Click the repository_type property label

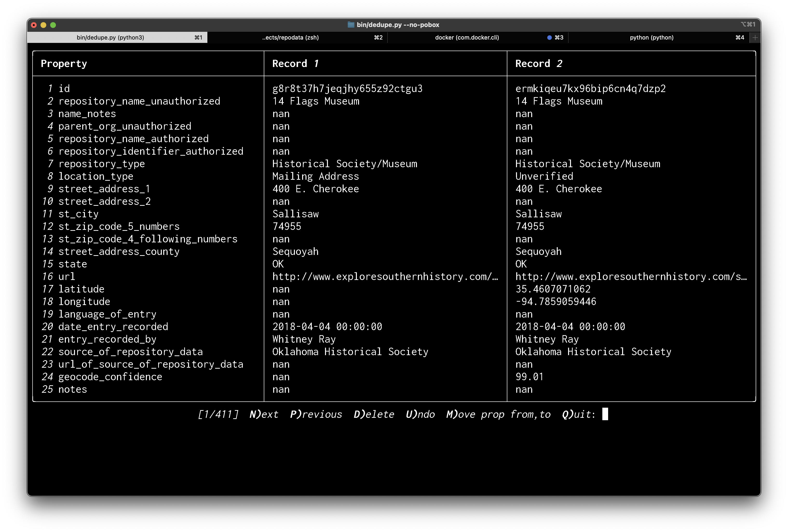pyautogui.click(x=101, y=164)
